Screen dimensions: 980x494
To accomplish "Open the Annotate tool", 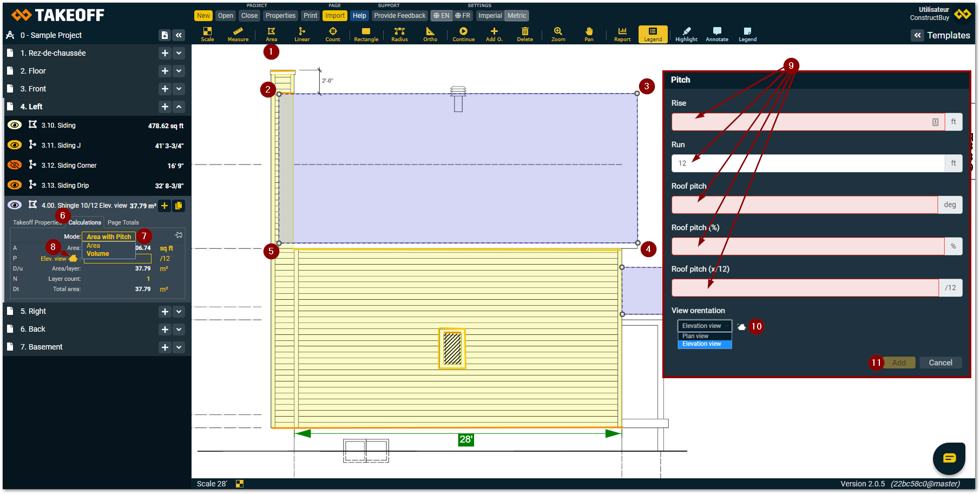I will coord(716,34).
